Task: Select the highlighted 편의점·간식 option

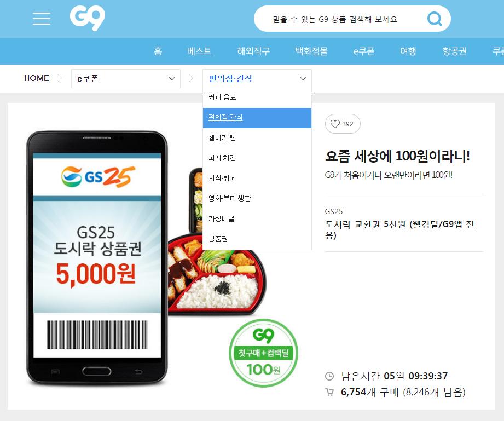Action: [x=257, y=118]
